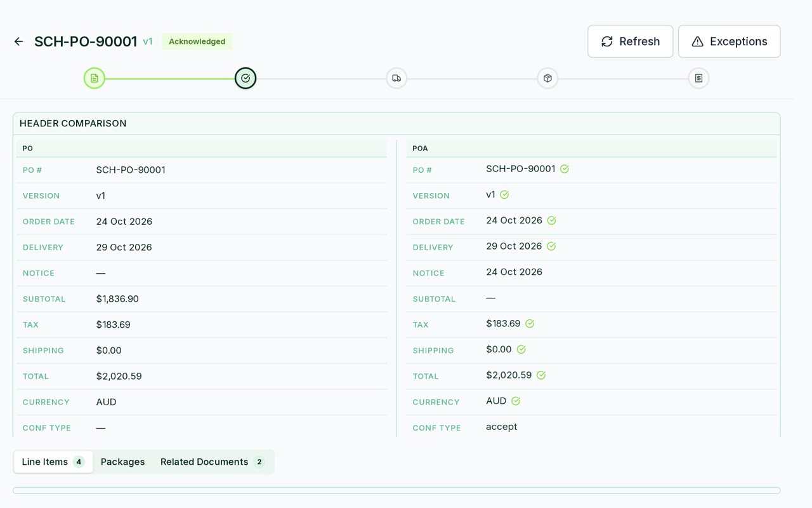Open the Exceptions view

click(729, 41)
